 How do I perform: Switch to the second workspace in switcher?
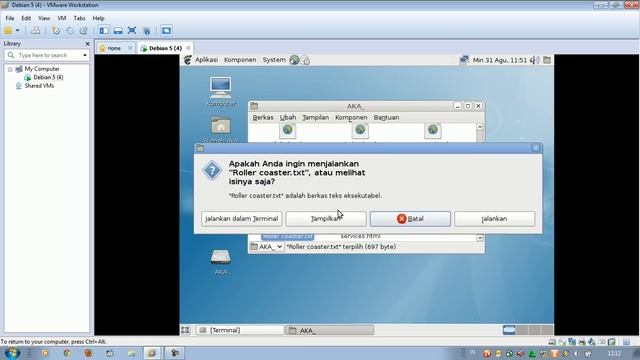point(522,330)
